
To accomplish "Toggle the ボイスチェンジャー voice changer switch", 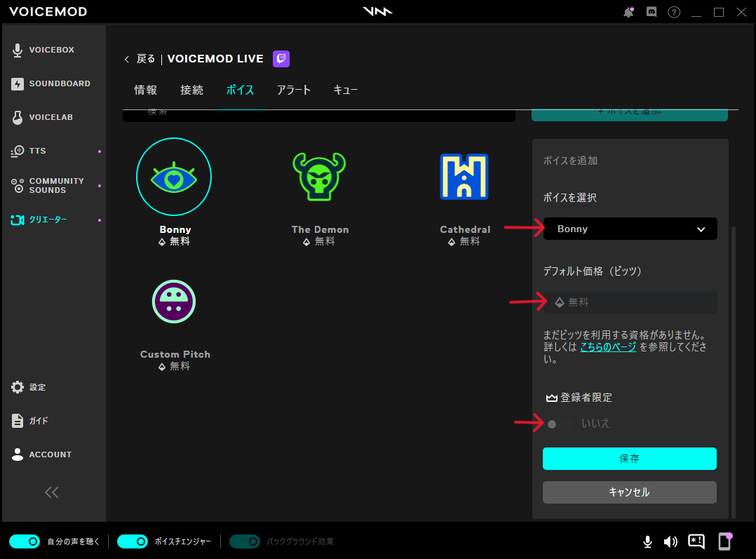I will (x=133, y=541).
